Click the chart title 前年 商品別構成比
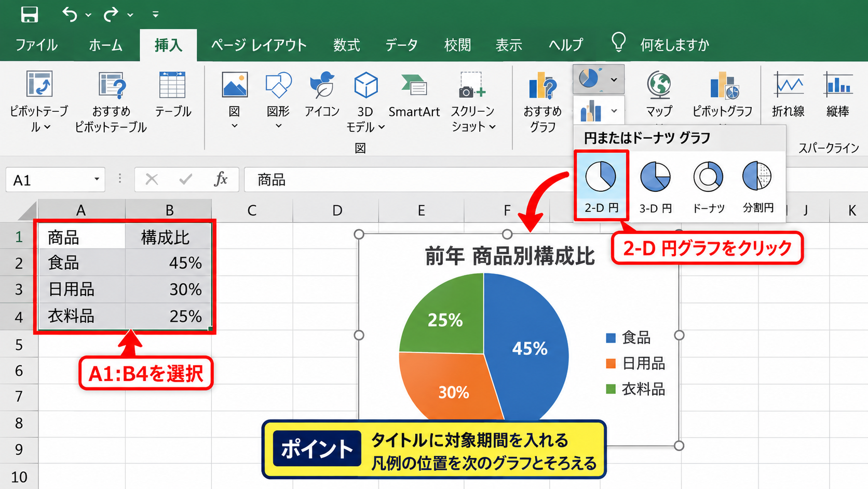The height and width of the screenshot is (489, 868). [509, 256]
